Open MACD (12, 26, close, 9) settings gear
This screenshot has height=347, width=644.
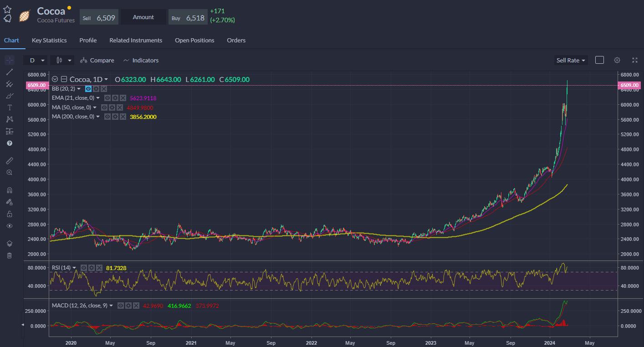click(x=128, y=306)
